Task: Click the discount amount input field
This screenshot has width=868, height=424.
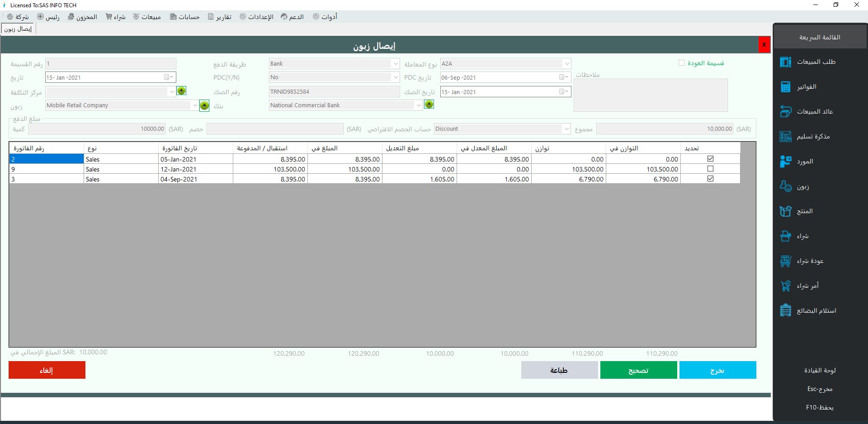Action: (275, 129)
